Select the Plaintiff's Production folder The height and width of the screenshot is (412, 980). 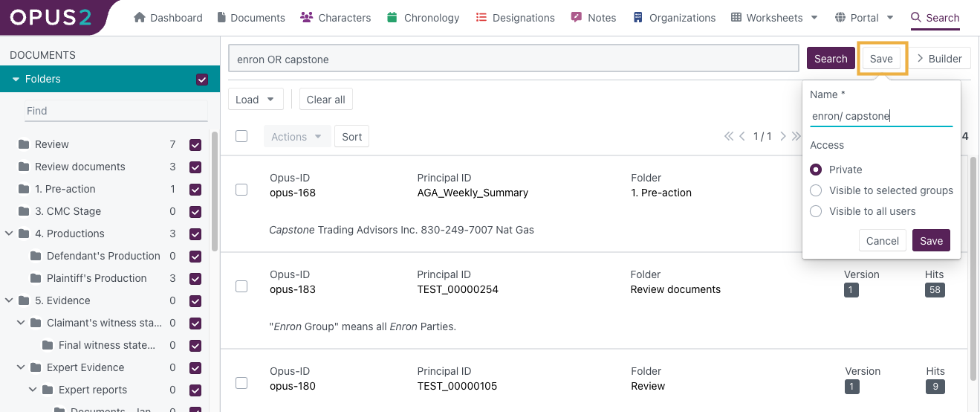(x=97, y=278)
